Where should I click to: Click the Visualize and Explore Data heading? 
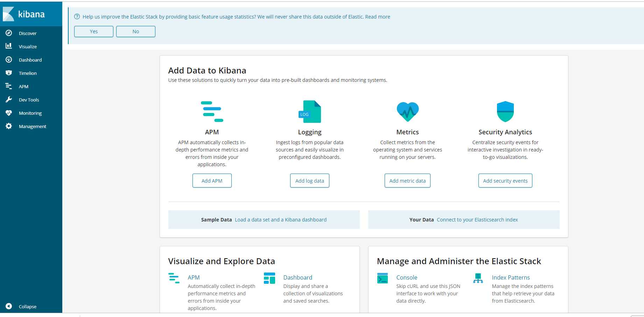pos(222,261)
